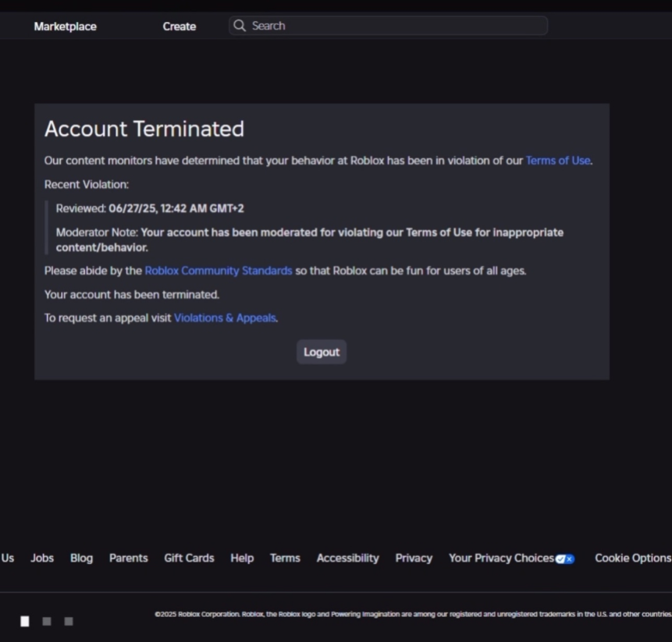Visit the Violations & Appeals link

pos(225,317)
